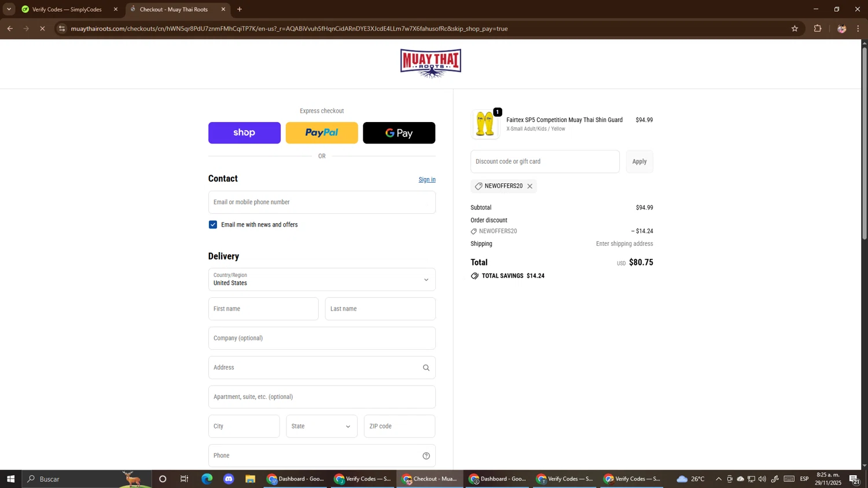Pay using Shop Pay express button
The height and width of the screenshot is (488, 868).
(244, 133)
